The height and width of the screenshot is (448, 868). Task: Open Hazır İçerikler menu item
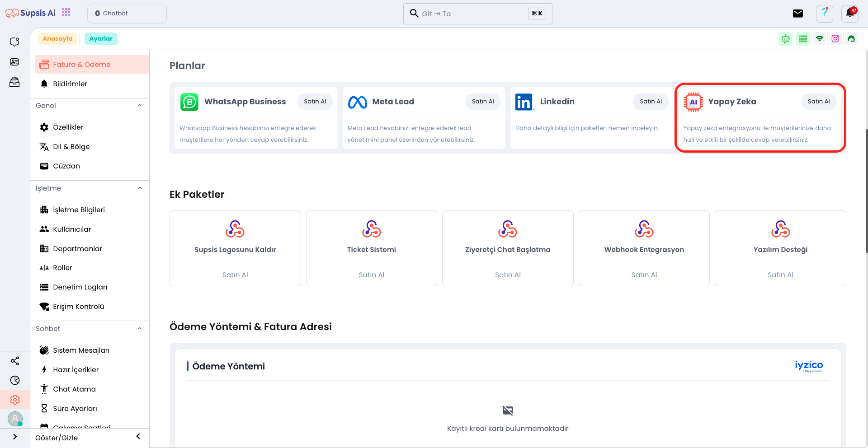pos(92,370)
